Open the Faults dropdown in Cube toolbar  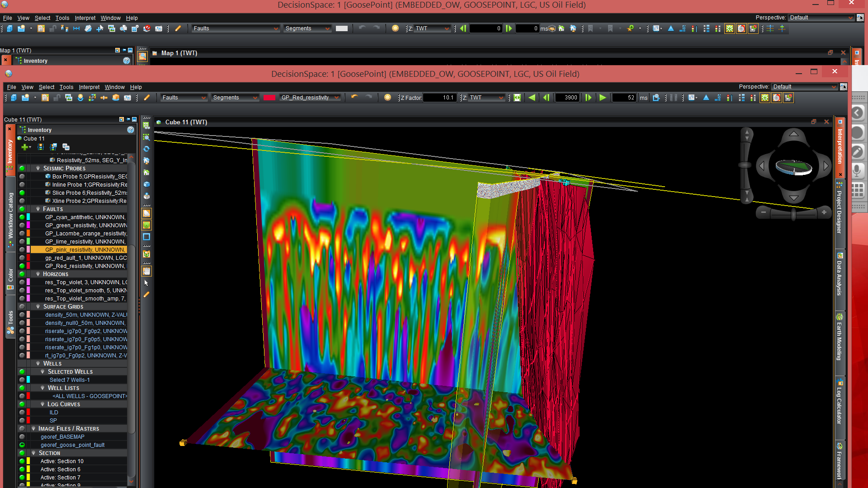pos(184,98)
